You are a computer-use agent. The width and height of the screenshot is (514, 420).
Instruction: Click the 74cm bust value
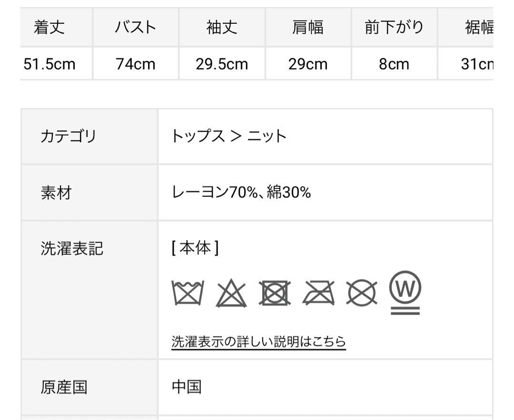(135, 64)
